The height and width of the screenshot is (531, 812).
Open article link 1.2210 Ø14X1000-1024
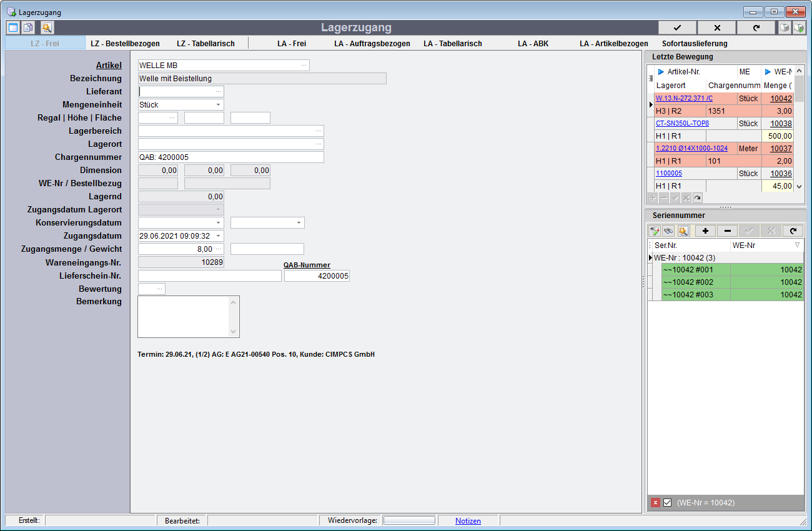[x=691, y=148]
